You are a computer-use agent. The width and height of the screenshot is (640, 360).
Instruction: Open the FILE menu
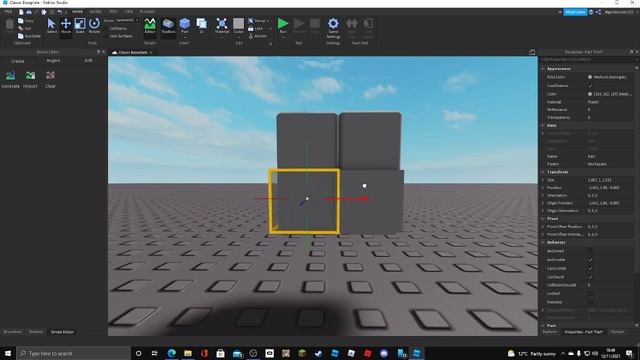(x=8, y=12)
